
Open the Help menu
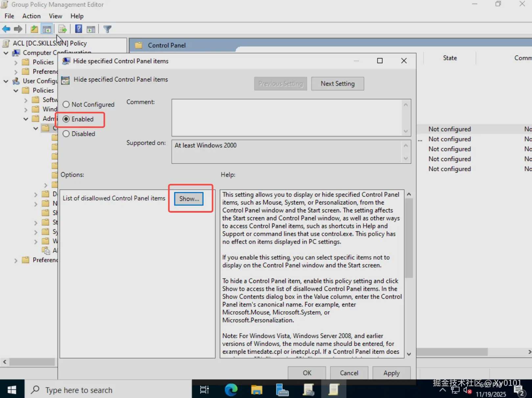[77, 16]
